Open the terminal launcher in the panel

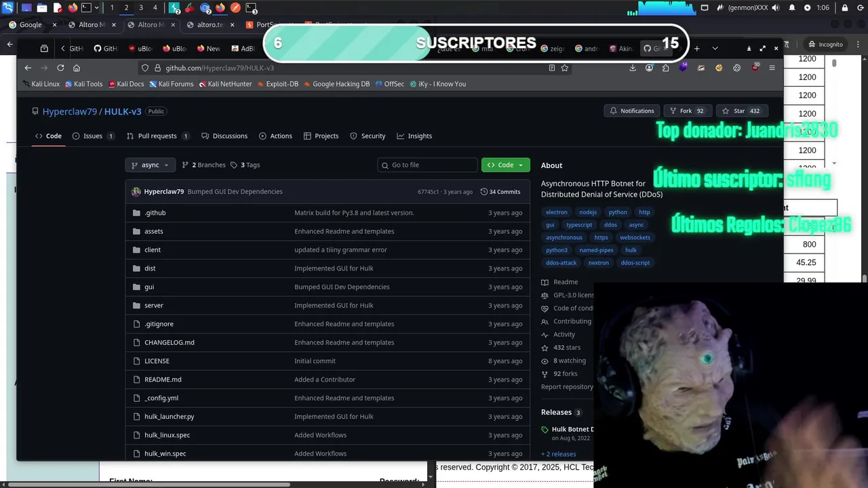click(x=86, y=8)
